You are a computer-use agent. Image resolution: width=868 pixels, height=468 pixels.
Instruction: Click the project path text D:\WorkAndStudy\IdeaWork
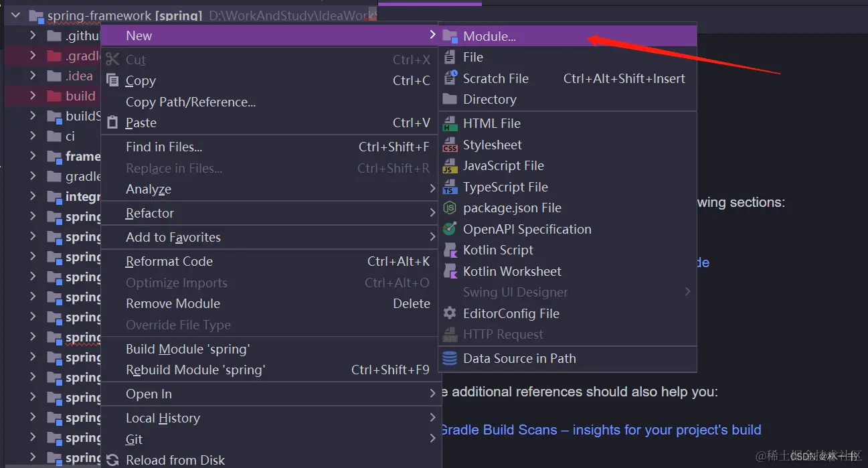coord(293,15)
